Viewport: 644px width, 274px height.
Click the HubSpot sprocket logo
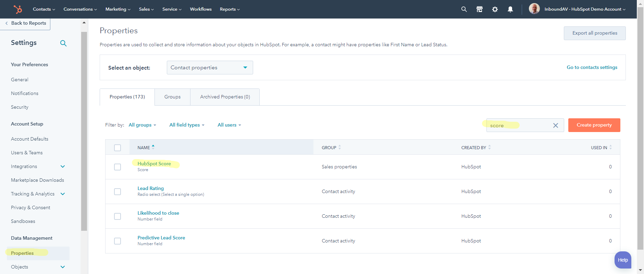pyautogui.click(x=17, y=9)
